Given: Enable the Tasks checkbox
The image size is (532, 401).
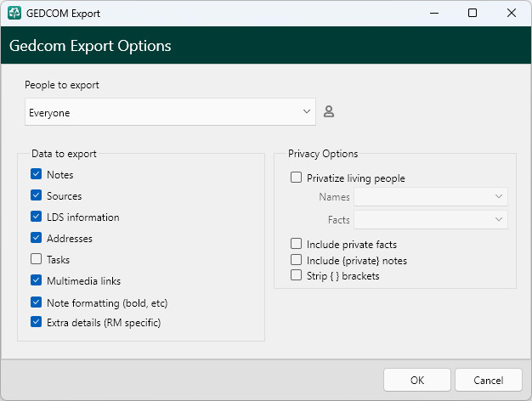Looking at the screenshot, I should [x=36, y=259].
